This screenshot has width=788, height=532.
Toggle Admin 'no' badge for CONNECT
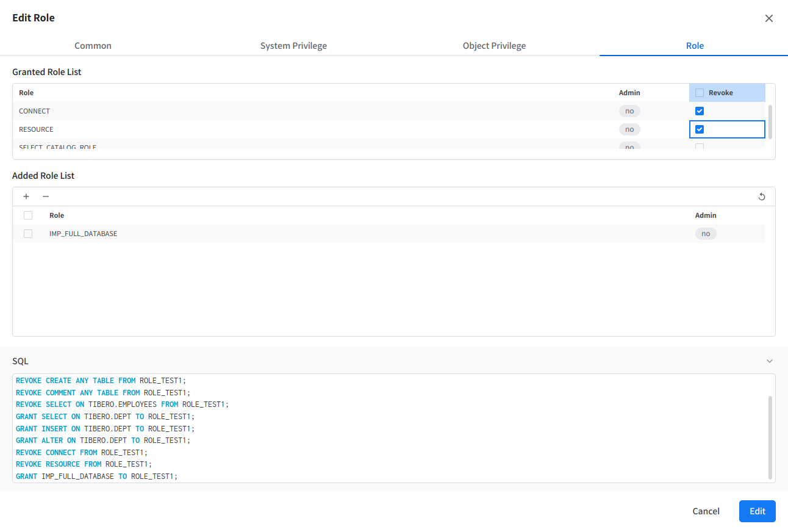(629, 111)
